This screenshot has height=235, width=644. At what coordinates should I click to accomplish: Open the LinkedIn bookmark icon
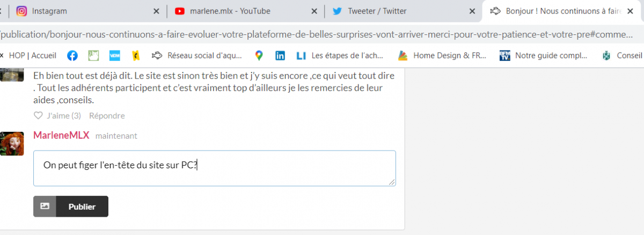pyautogui.click(x=280, y=55)
